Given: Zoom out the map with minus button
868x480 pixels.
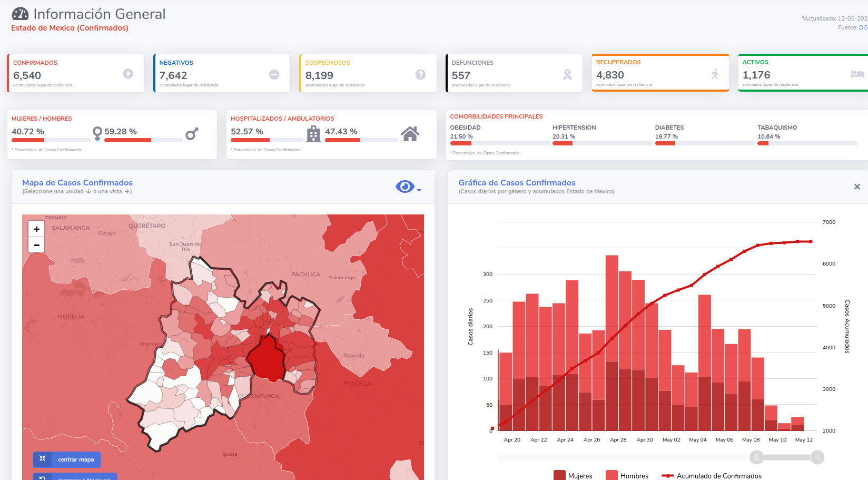Looking at the screenshot, I should click(x=36, y=245).
